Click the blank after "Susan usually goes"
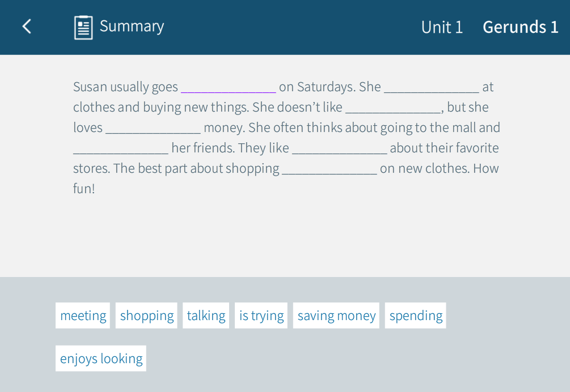 229,87
